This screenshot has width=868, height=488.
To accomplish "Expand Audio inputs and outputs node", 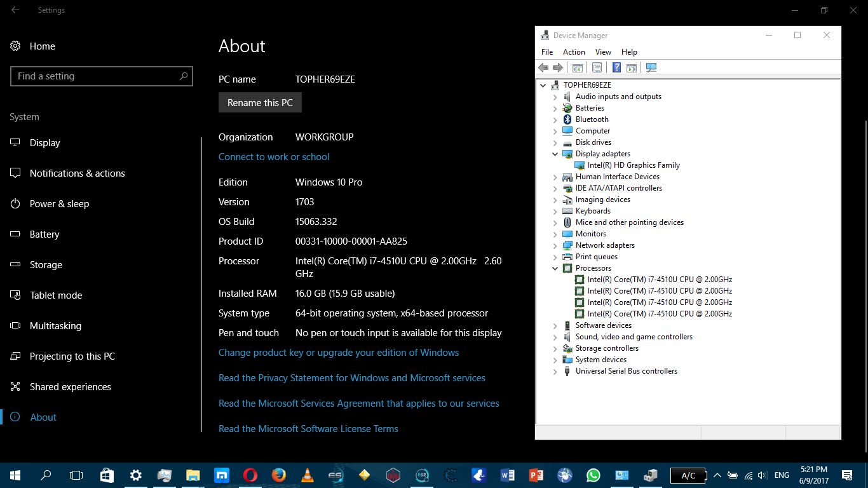I will tap(555, 97).
